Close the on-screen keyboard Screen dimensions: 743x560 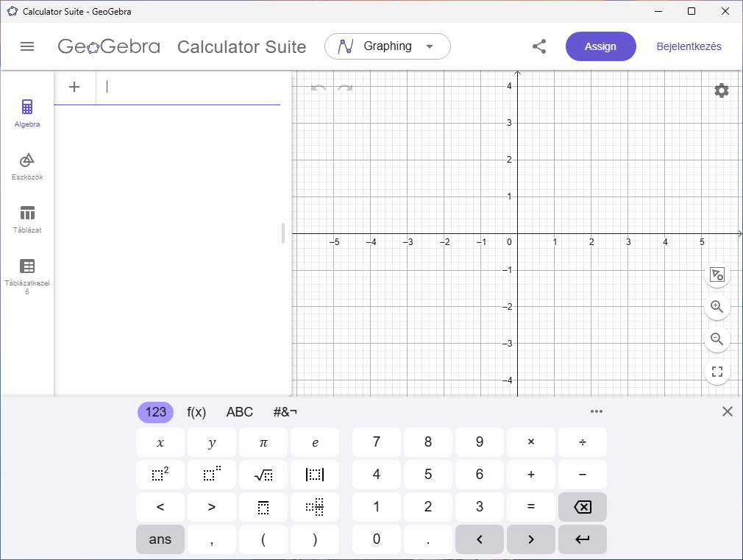click(x=728, y=411)
